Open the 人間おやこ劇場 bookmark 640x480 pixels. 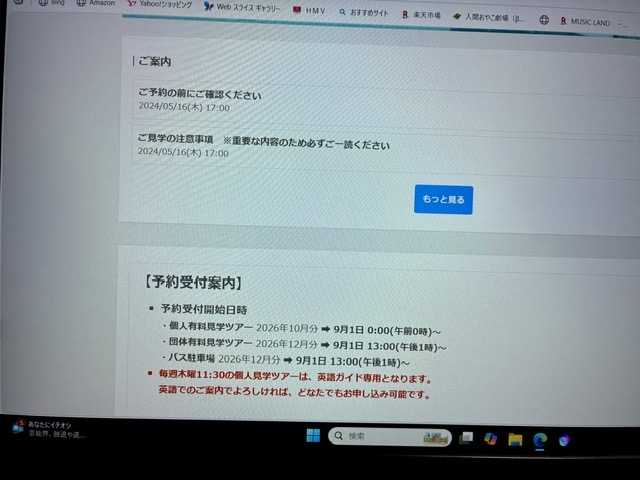pyautogui.click(x=489, y=18)
